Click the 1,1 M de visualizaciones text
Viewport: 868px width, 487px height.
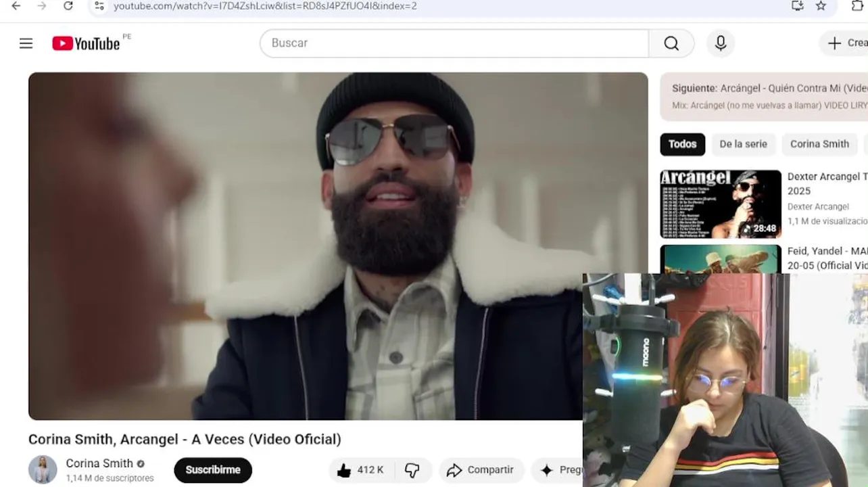[x=827, y=221]
